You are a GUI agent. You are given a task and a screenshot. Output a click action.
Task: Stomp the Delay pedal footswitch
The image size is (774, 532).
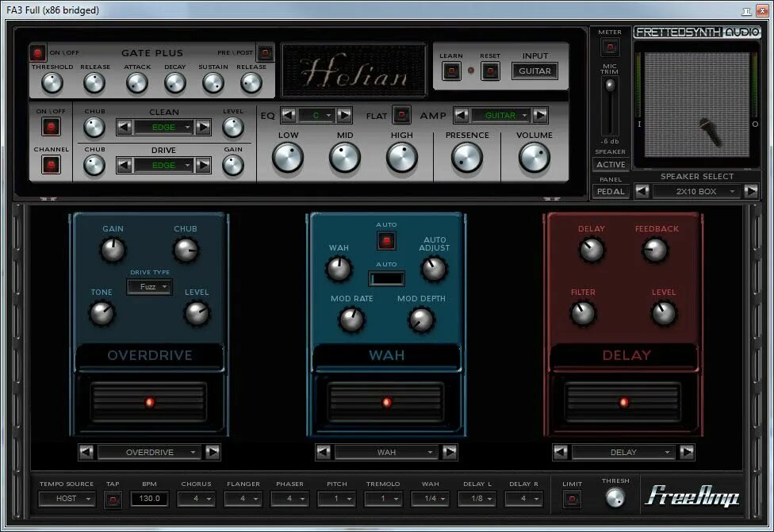click(623, 402)
